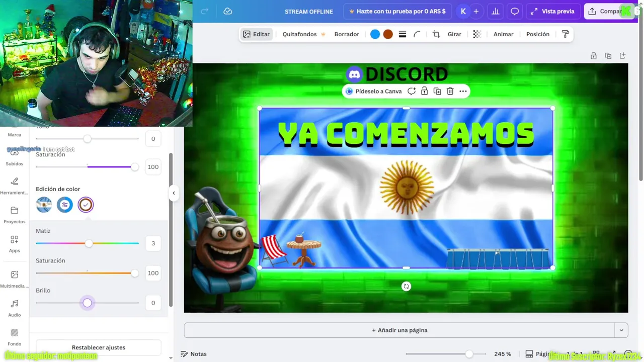Lock the selected element from the floating toolbar

click(x=424, y=91)
